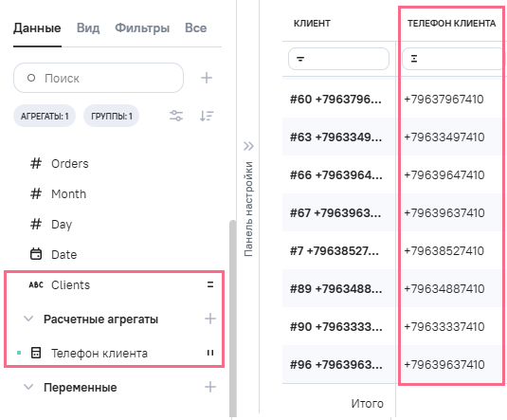The height and width of the screenshot is (420, 507).
Task: Toggle the ГРУППЫ: 1 filter chip
Action: pos(112,116)
